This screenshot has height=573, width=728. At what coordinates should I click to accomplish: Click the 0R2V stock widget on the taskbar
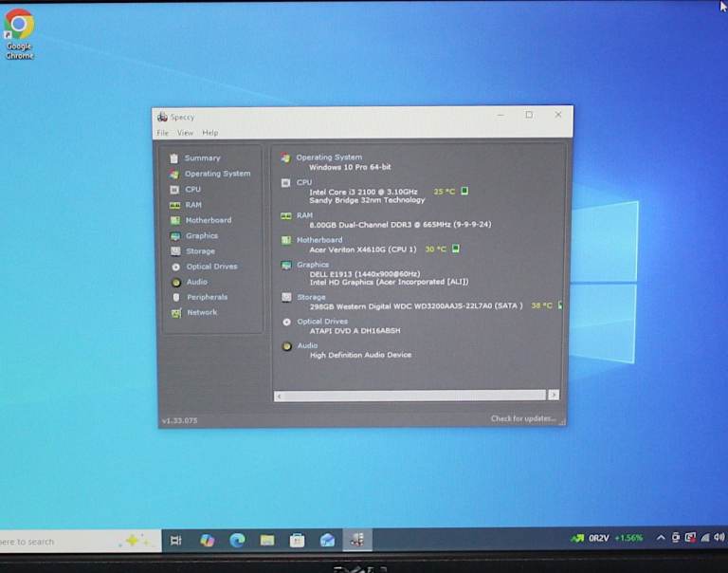coord(607,538)
